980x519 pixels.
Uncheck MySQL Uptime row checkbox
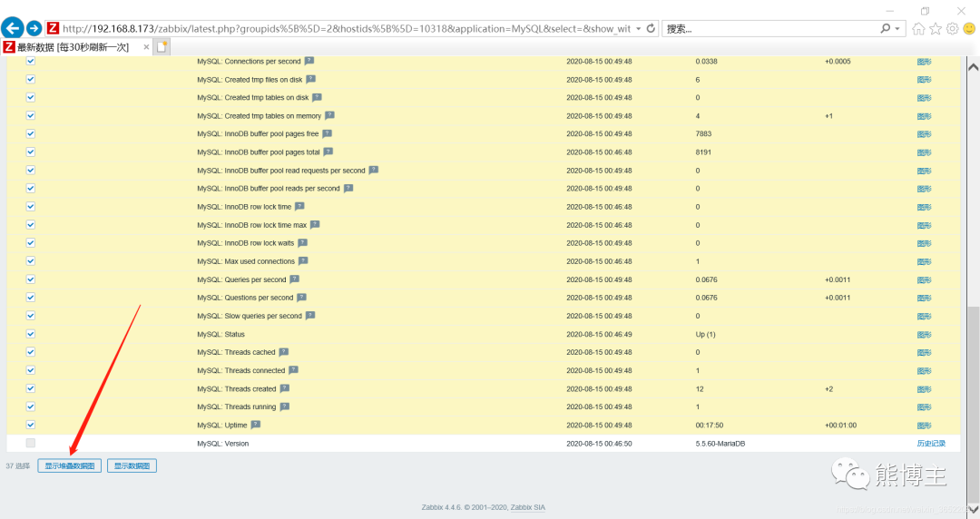31,425
